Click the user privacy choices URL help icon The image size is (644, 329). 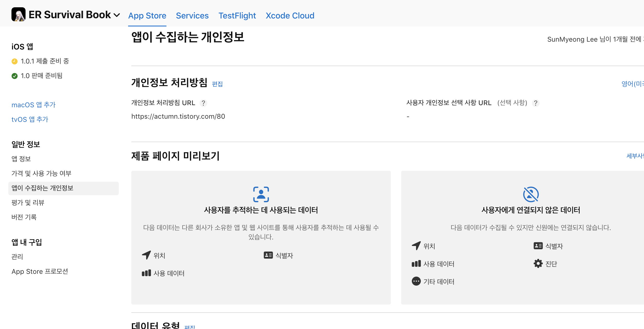pos(535,103)
